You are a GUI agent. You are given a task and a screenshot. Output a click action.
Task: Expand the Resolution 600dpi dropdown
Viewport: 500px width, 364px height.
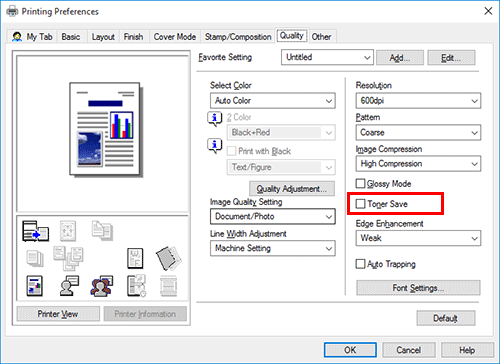click(x=418, y=101)
